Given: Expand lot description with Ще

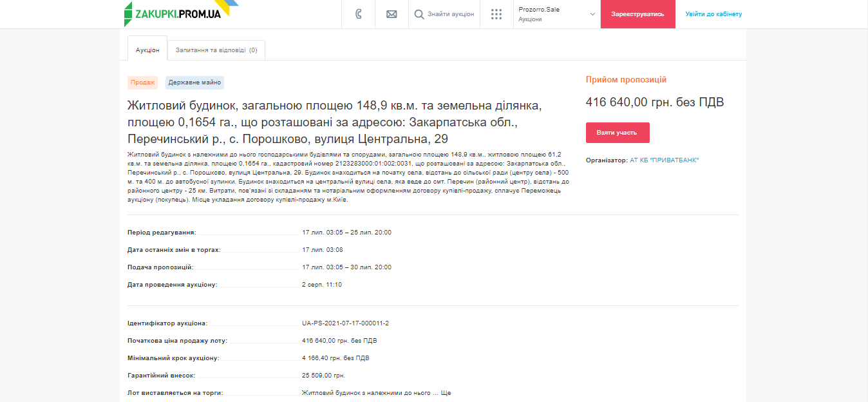Looking at the screenshot, I should click(x=446, y=392).
